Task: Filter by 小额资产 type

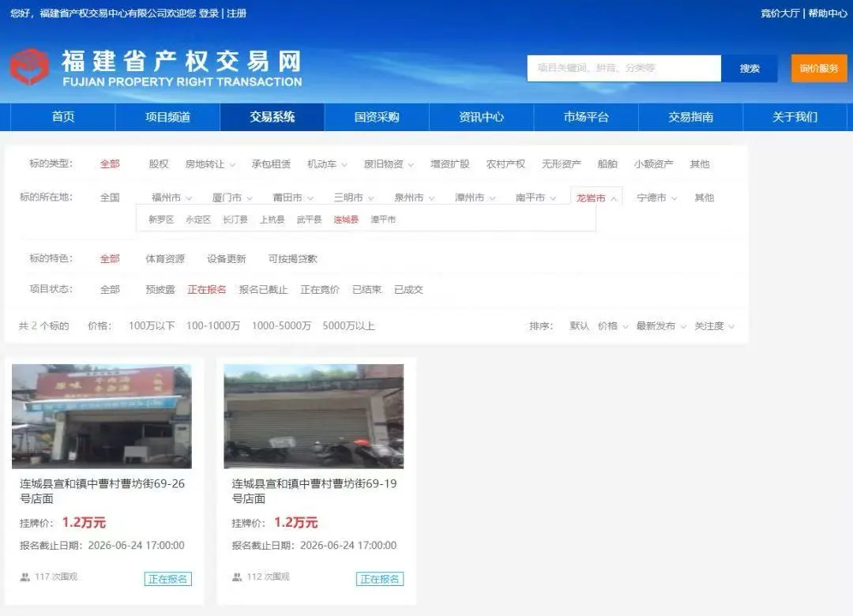Action: (x=653, y=163)
